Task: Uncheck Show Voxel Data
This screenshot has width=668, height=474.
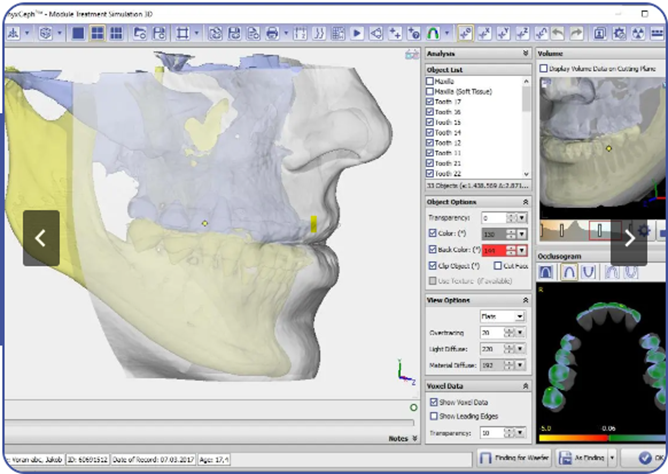Action: 432,401
